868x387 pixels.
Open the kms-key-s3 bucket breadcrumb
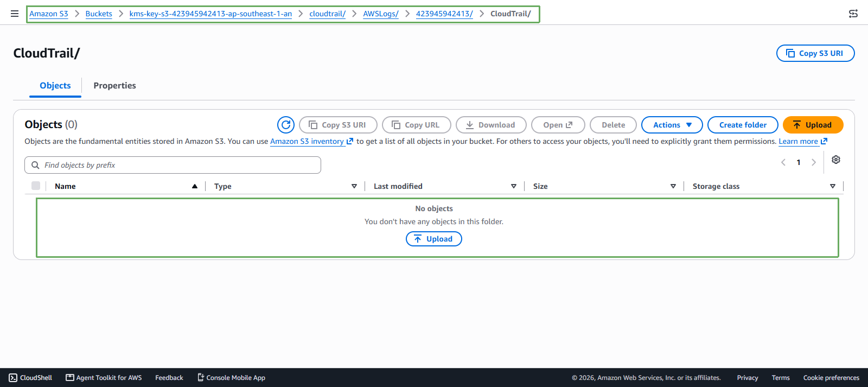pyautogui.click(x=210, y=14)
